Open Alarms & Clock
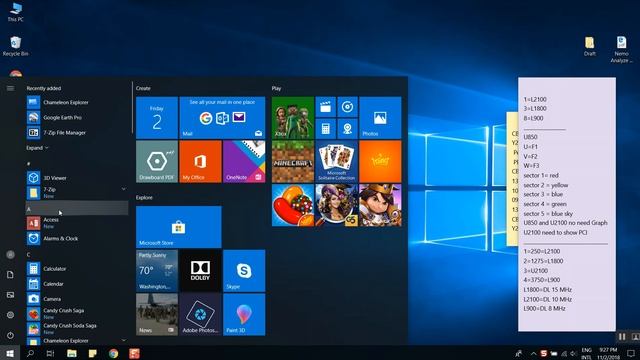The image size is (640, 360). [77, 238]
